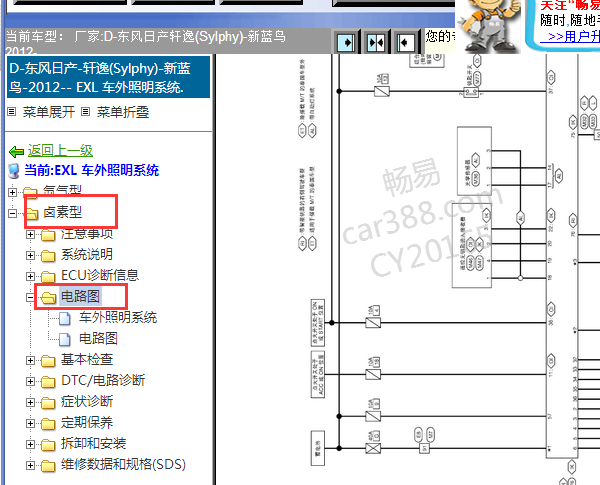Click 菜单折叠 to collapse all menus
The image size is (600, 485).
pyautogui.click(x=123, y=112)
